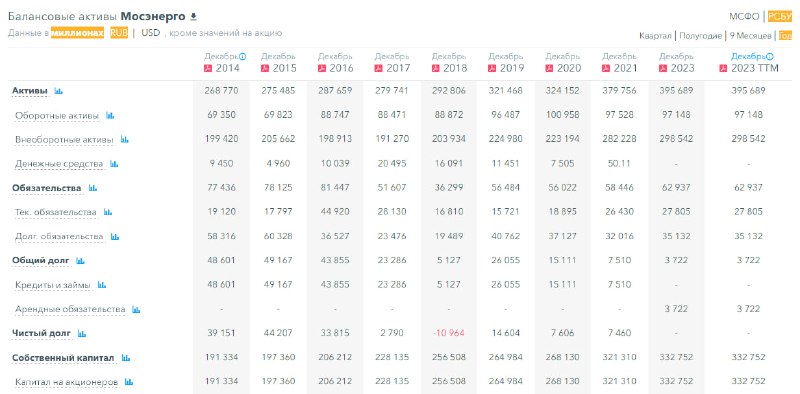The width and height of the screenshot is (800, 394).
Task: Click the Внеоборотные активы row label
Action: click(x=65, y=139)
